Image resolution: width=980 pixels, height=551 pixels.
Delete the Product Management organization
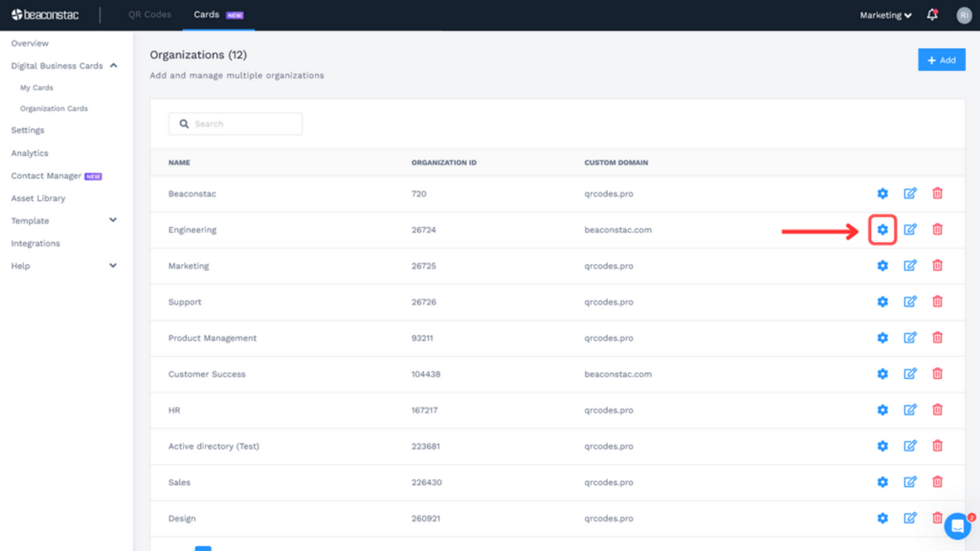pyautogui.click(x=937, y=338)
